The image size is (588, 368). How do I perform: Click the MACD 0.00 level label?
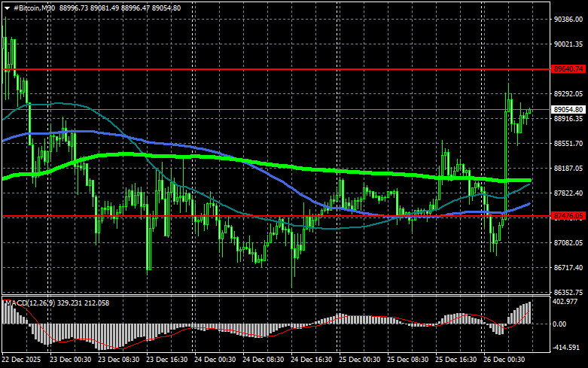coord(559,324)
